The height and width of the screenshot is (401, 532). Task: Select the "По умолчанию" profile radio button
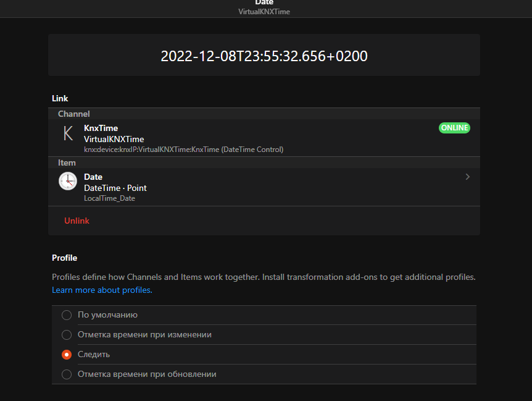[x=67, y=315]
